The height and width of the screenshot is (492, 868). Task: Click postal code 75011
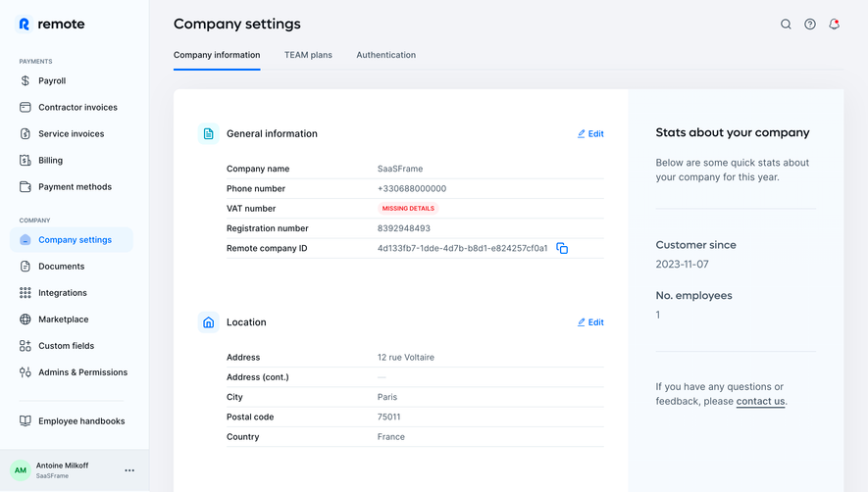[x=388, y=418]
